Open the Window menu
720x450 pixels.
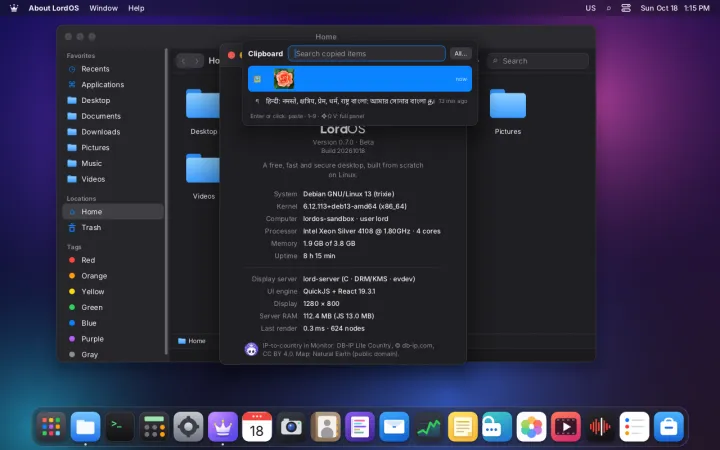[x=103, y=8]
